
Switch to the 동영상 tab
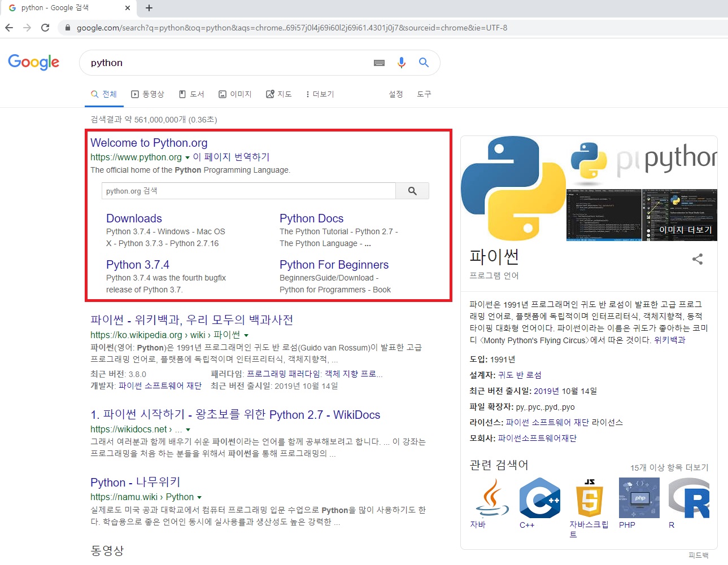tap(147, 94)
